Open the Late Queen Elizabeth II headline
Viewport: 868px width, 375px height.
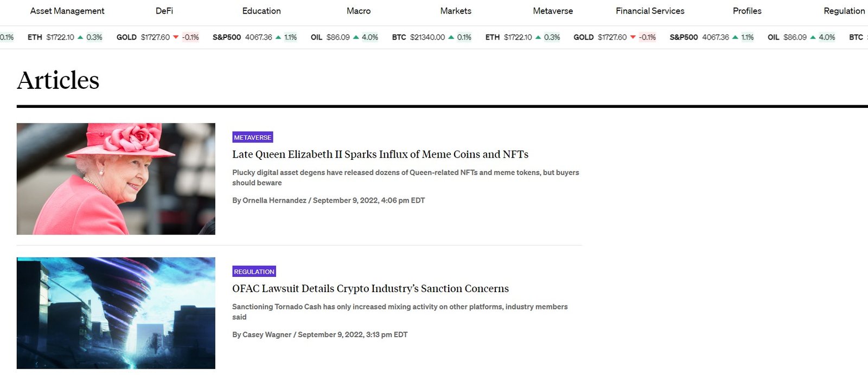pos(380,154)
